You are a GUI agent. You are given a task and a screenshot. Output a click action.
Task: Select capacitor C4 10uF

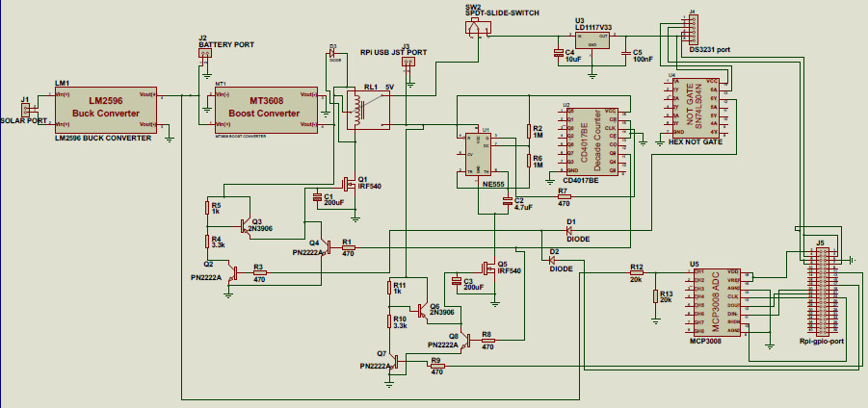pos(559,53)
